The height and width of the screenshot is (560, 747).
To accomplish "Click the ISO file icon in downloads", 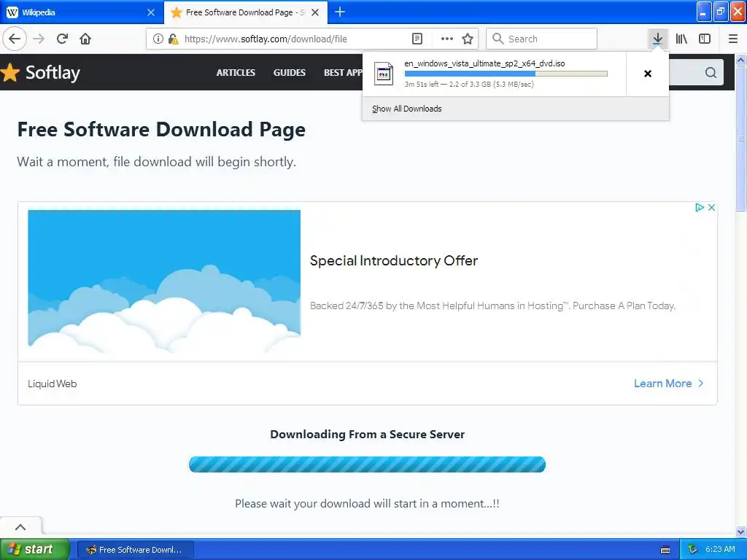I will click(384, 74).
